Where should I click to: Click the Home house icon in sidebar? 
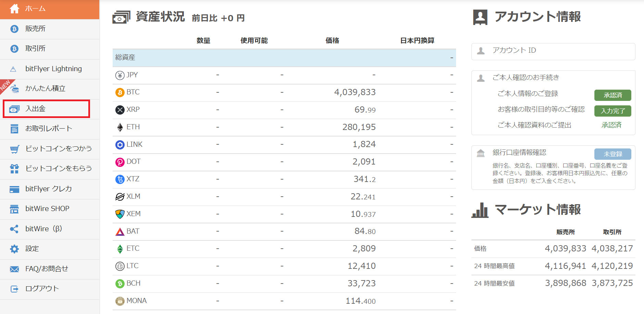click(x=14, y=9)
